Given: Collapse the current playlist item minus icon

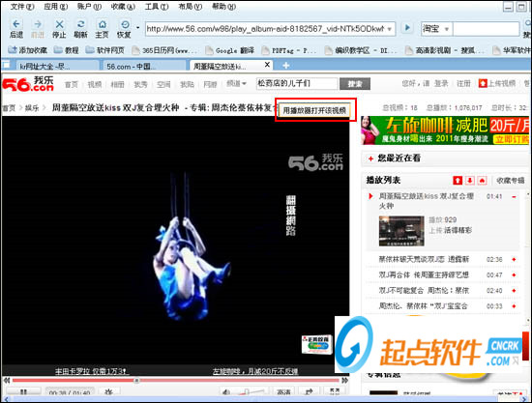Looking at the screenshot, I should coord(514,197).
